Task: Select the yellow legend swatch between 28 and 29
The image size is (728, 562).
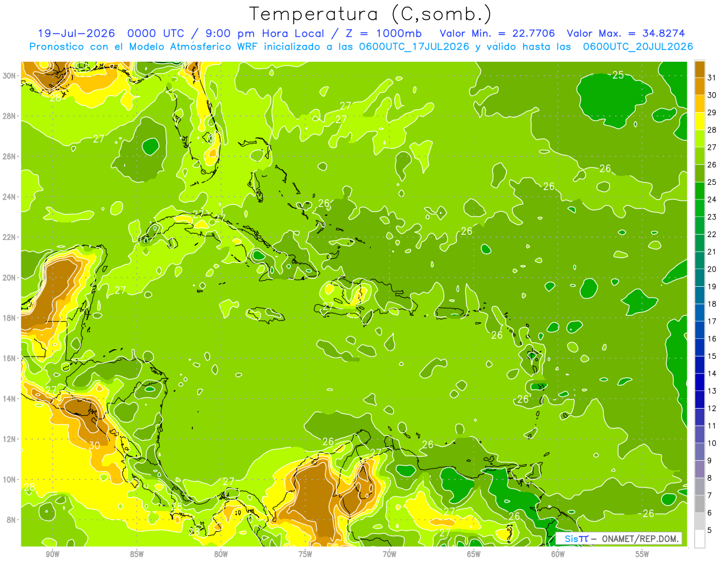Action: pos(699,121)
